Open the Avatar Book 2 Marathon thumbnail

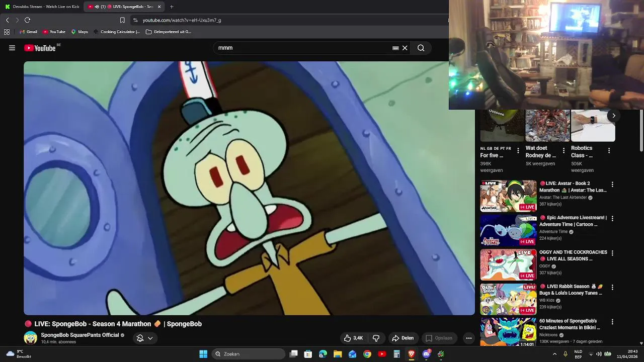(x=508, y=196)
